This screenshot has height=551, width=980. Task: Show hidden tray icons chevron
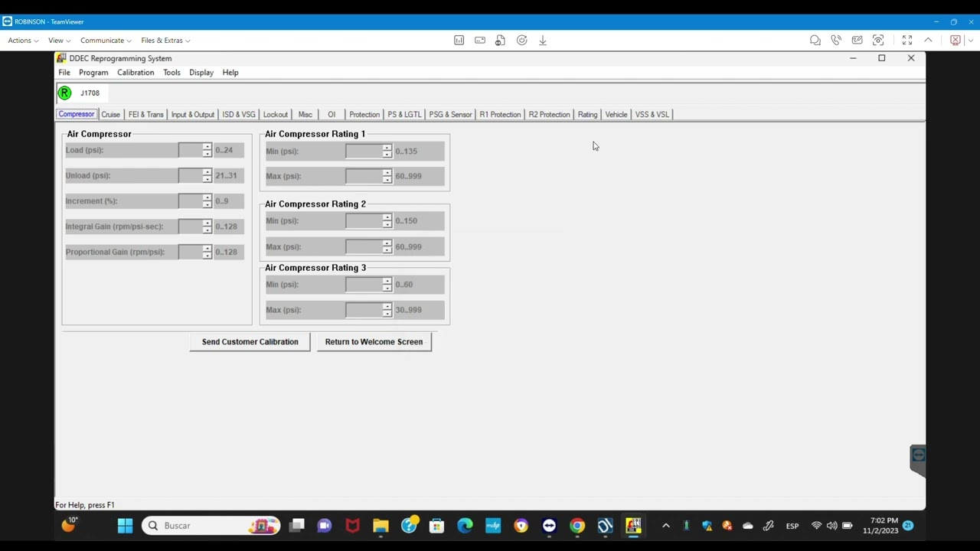click(x=665, y=526)
